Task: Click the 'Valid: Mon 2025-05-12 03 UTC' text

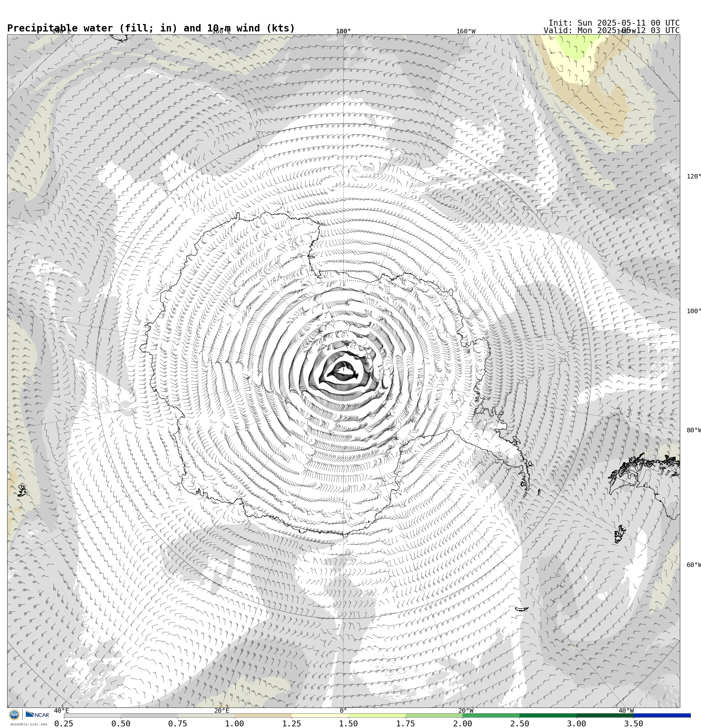Action: click(x=611, y=31)
